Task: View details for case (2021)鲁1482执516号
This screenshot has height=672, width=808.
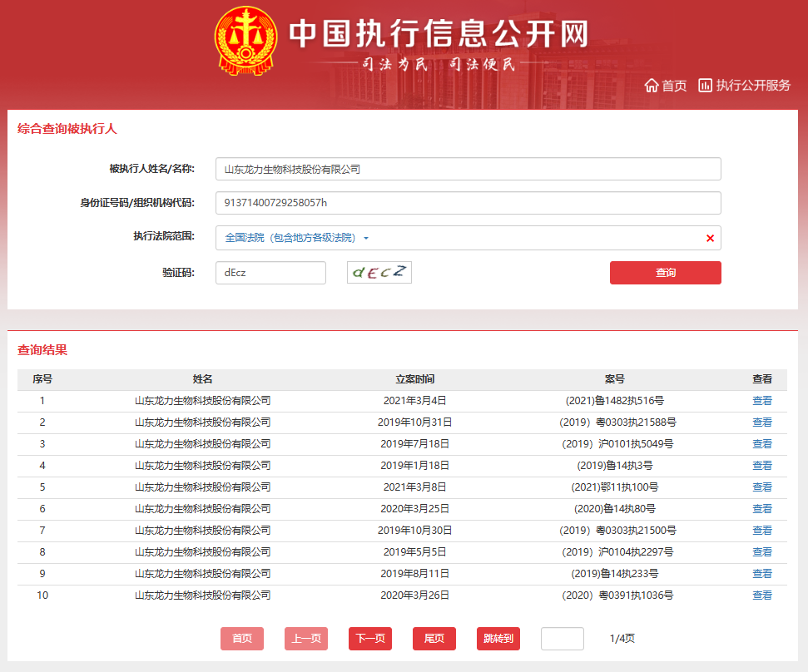Action: click(x=761, y=401)
